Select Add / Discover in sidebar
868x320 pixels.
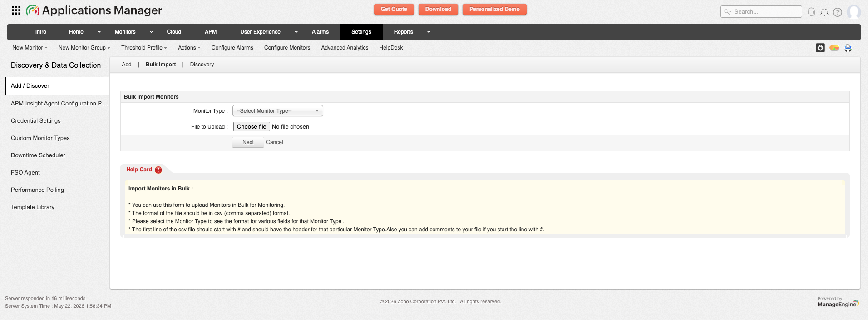[x=57, y=86]
